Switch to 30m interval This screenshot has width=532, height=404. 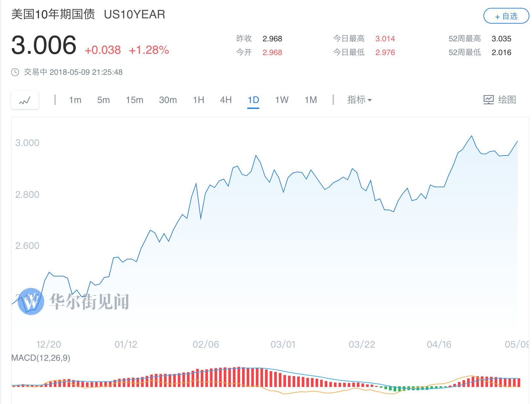(x=168, y=100)
